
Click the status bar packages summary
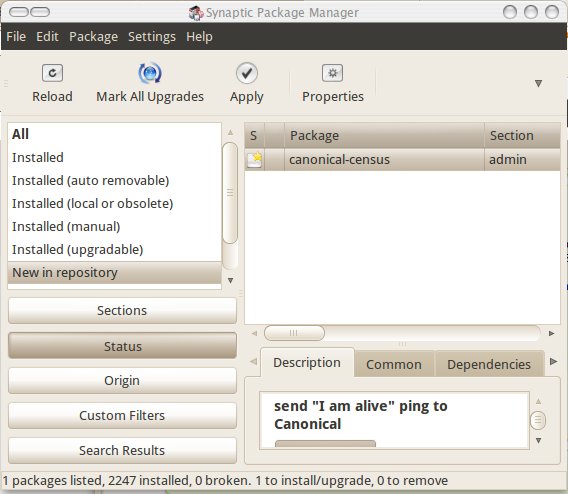click(x=225, y=481)
